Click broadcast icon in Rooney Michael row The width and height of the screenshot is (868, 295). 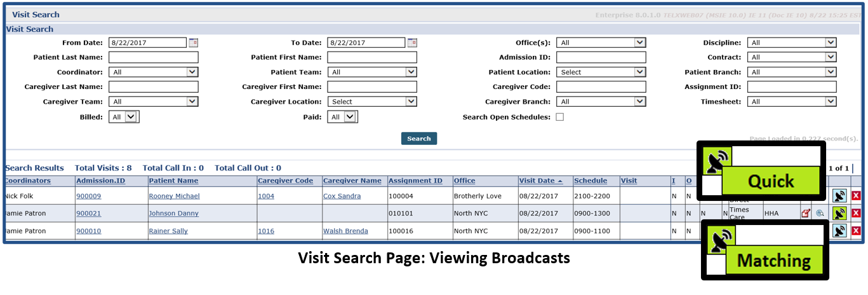pos(839,196)
